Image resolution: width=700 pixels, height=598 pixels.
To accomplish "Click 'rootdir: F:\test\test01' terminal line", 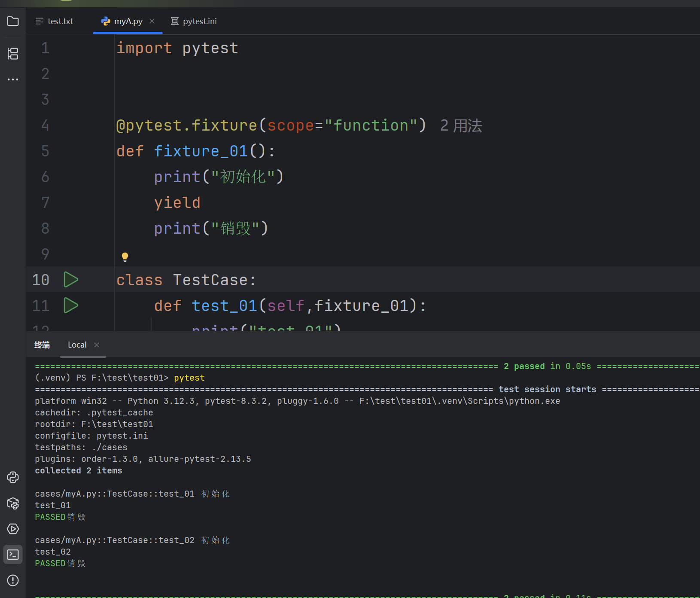I will 94,424.
